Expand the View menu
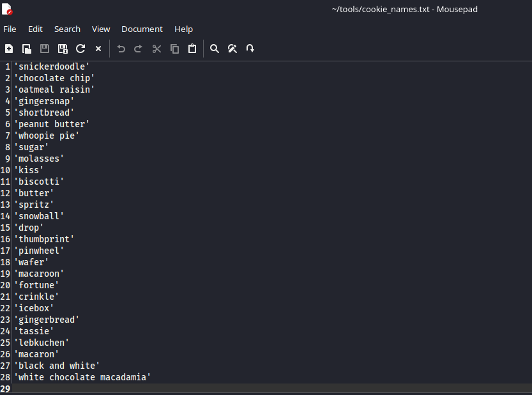Image resolution: width=532 pixels, height=395 pixels. pos(101,29)
